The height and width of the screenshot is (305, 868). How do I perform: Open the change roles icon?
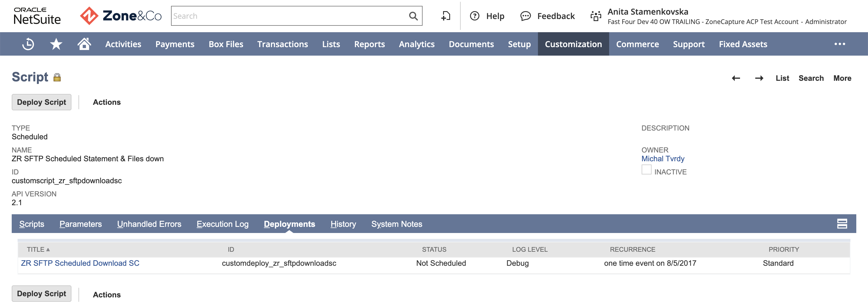(x=596, y=16)
